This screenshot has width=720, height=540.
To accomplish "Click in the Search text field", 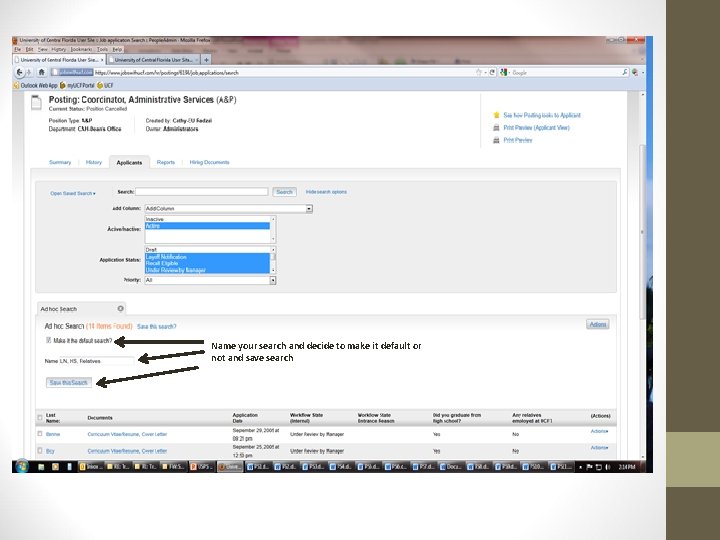I will (x=202, y=192).
